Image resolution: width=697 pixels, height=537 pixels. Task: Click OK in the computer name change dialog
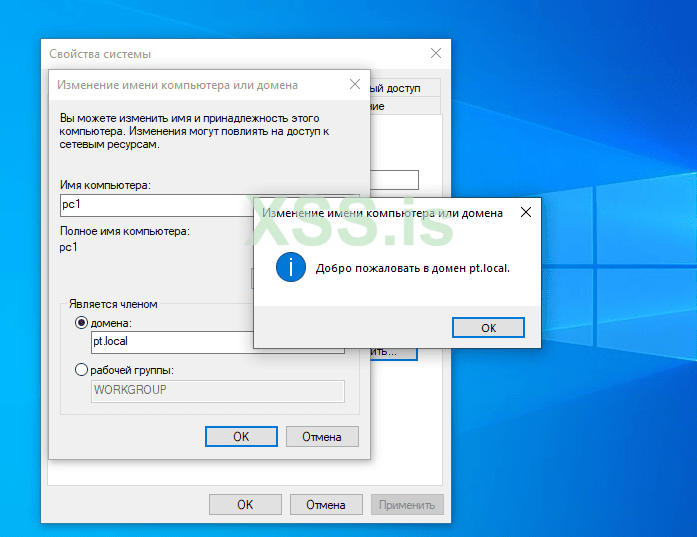click(x=241, y=437)
